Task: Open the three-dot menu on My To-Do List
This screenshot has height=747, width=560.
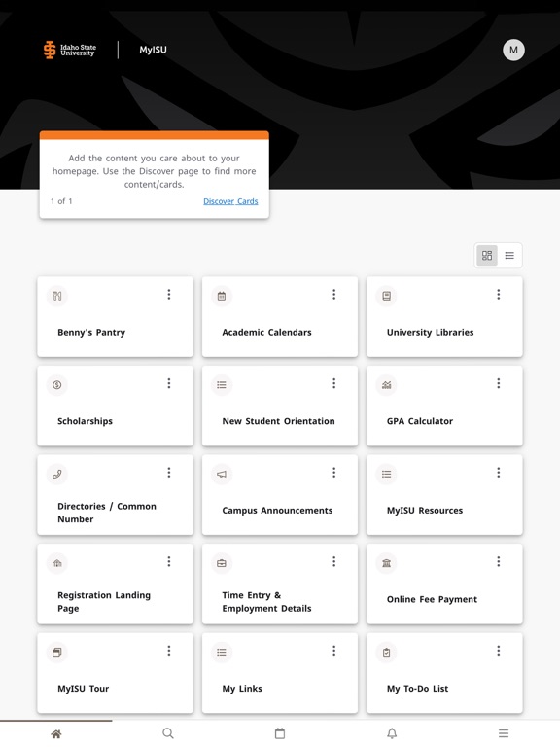Action: click(x=499, y=651)
